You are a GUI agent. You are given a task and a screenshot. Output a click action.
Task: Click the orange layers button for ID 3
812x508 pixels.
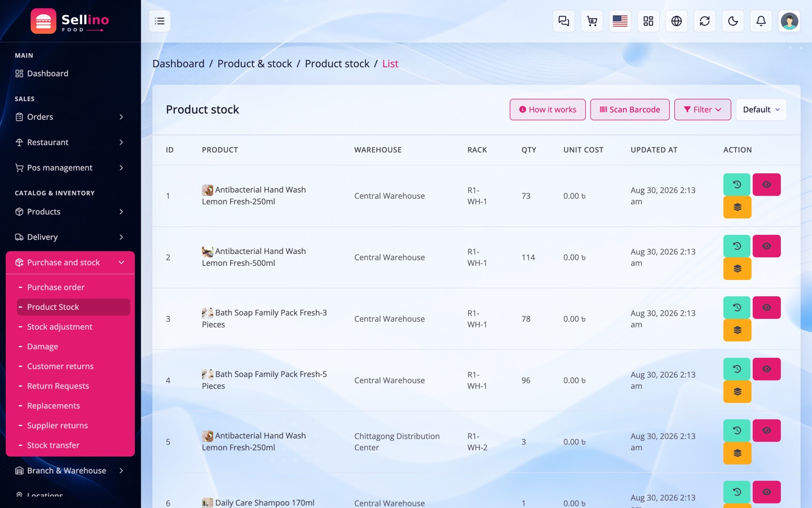coord(737,330)
